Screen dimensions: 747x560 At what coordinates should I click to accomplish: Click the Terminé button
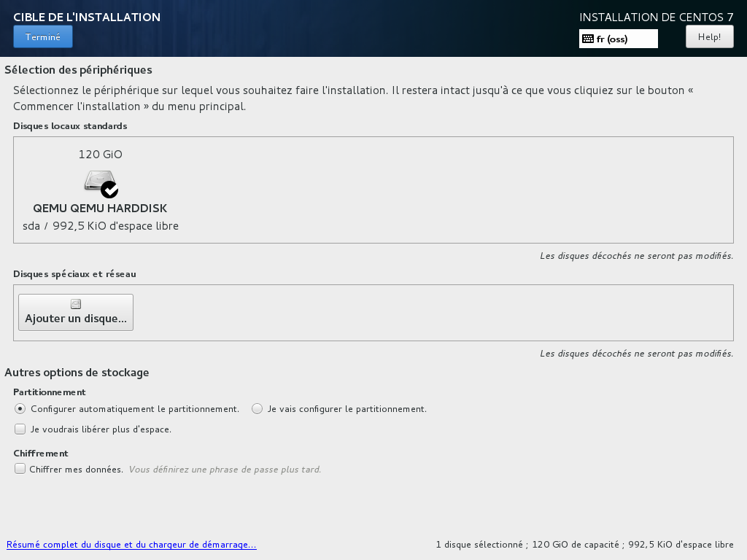[43, 36]
